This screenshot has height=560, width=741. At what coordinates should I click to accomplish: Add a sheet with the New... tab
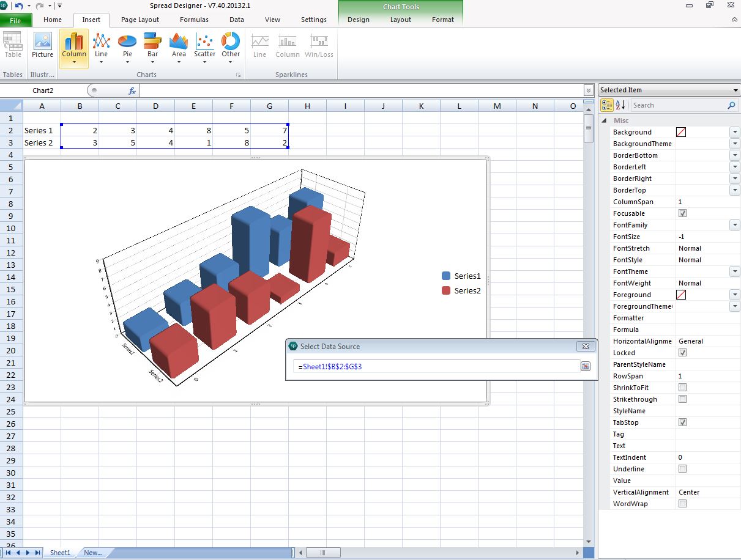click(93, 553)
